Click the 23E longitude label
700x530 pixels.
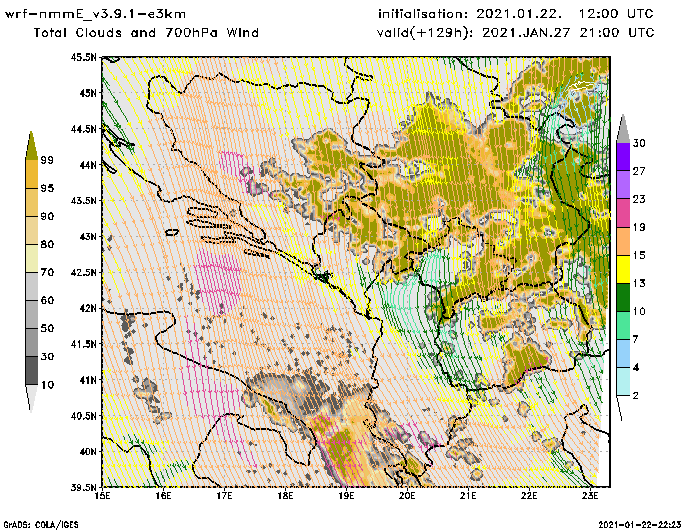(591, 496)
